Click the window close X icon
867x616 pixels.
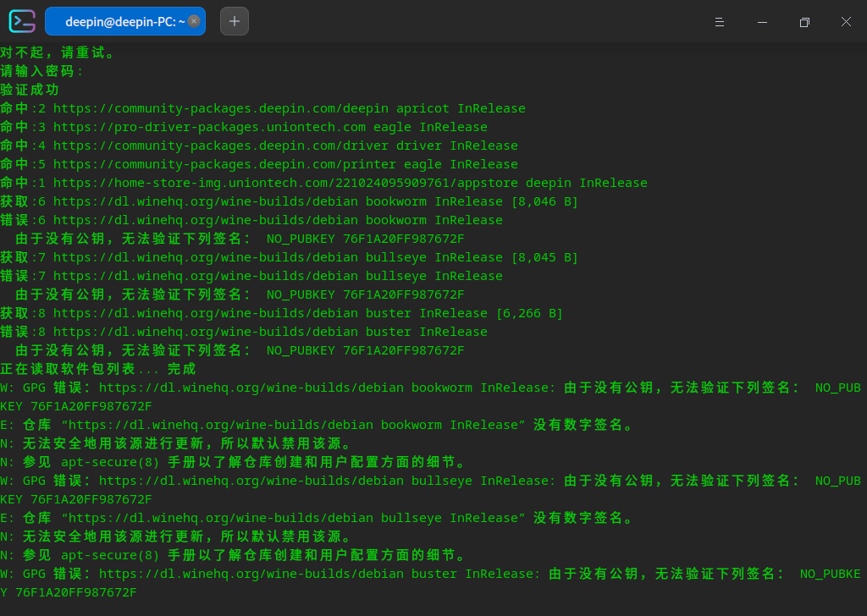point(846,22)
